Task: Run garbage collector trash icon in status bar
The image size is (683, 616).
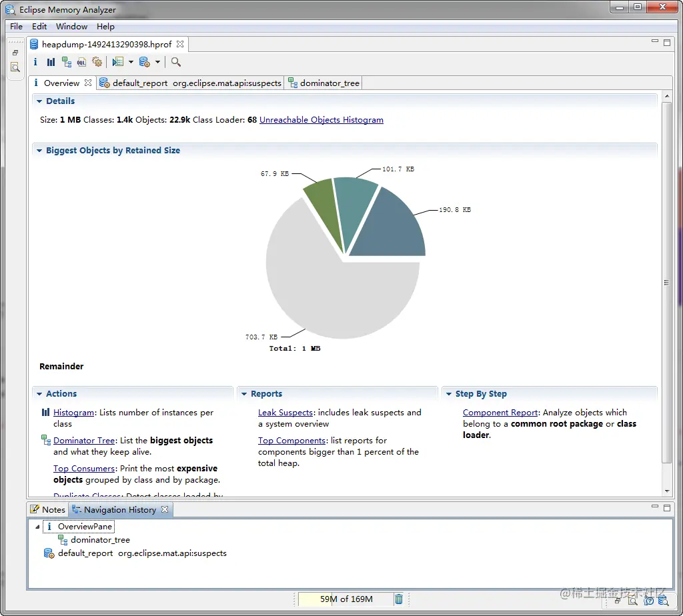Action: coord(399,599)
